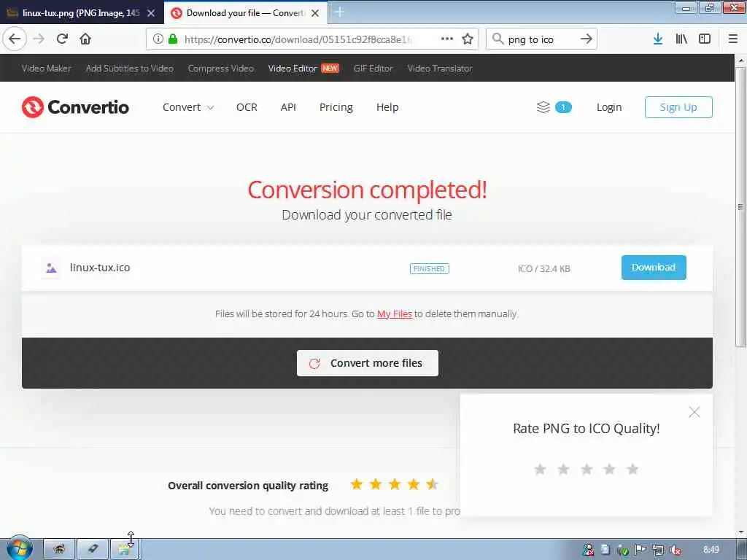Open the Help page
The height and width of the screenshot is (560, 747).
tap(387, 107)
